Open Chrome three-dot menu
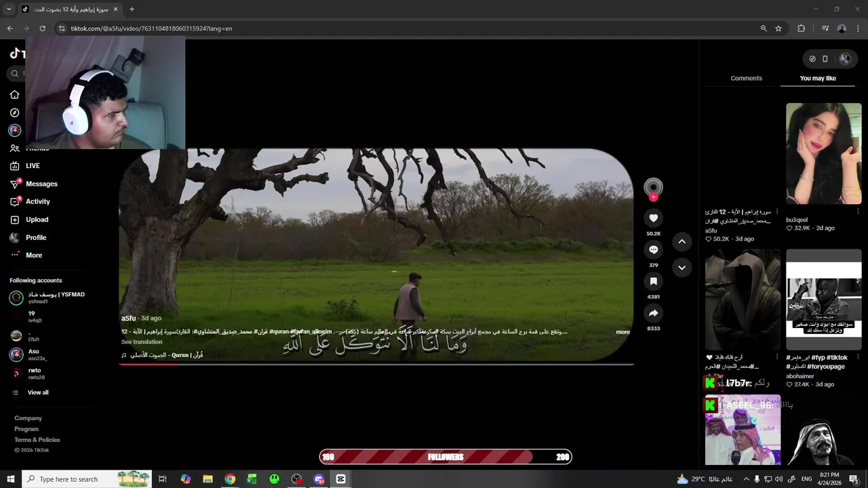This screenshot has width=868, height=488. (x=858, y=28)
